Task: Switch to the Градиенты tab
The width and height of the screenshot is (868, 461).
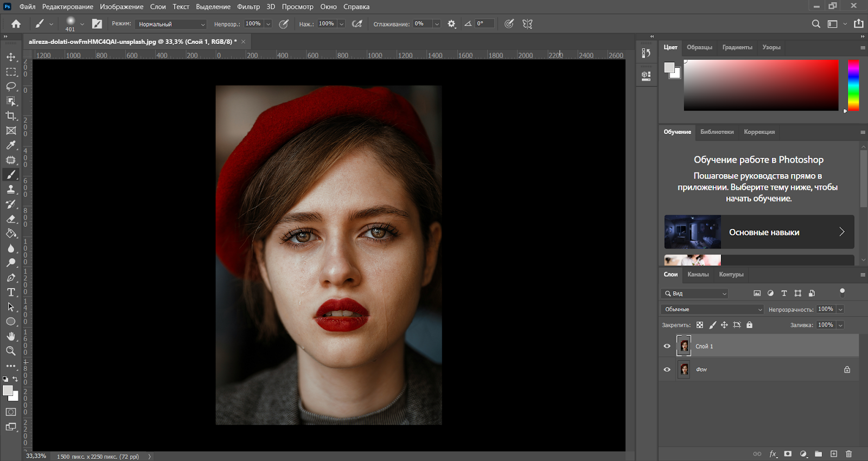Action: pos(737,47)
